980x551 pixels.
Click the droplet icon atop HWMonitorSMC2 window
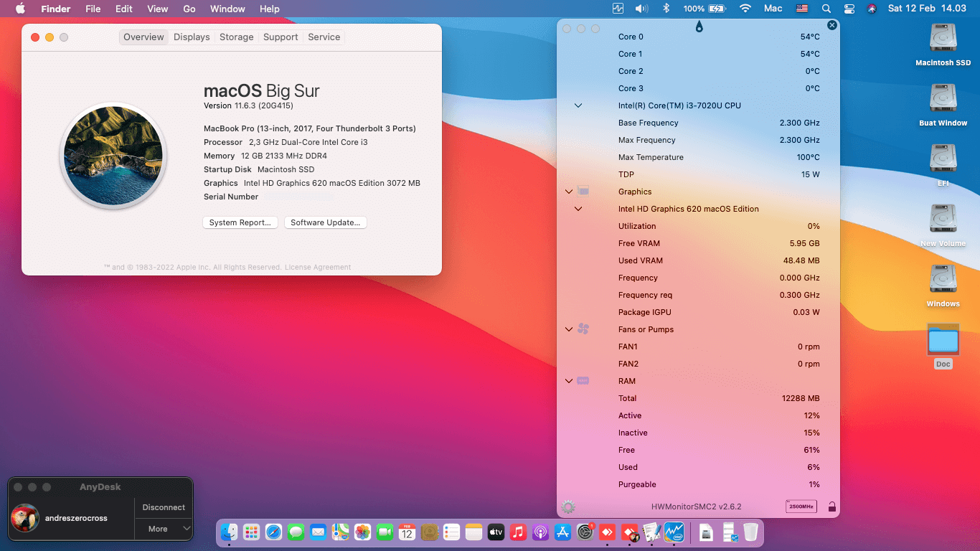pos(699,27)
